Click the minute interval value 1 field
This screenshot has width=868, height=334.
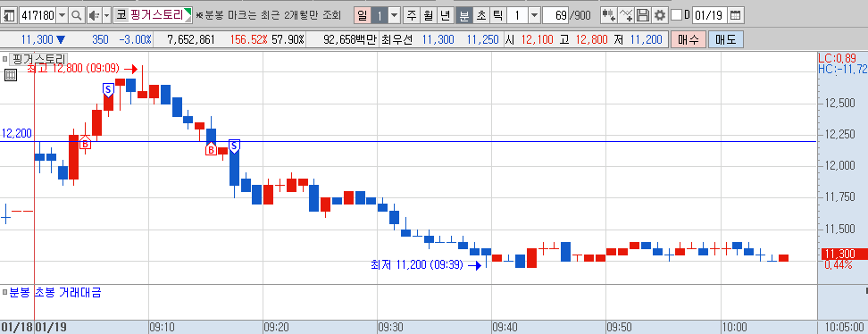pyautogui.click(x=517, y=15)
